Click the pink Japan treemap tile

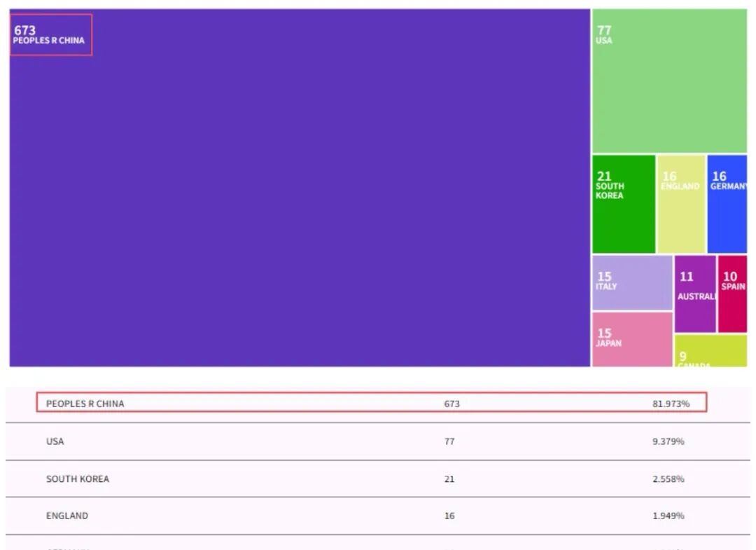(632, 339)
